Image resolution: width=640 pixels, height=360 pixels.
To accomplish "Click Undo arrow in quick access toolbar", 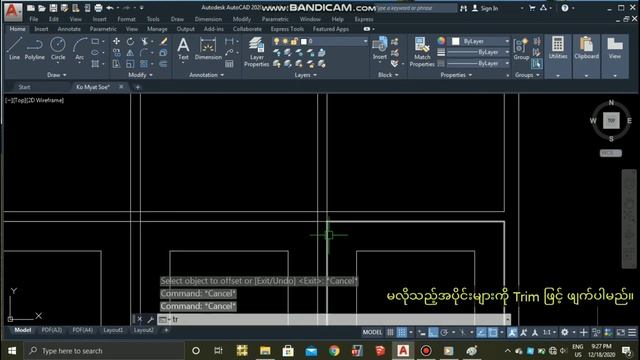I will pyautogui.click(x=110, y=8).
